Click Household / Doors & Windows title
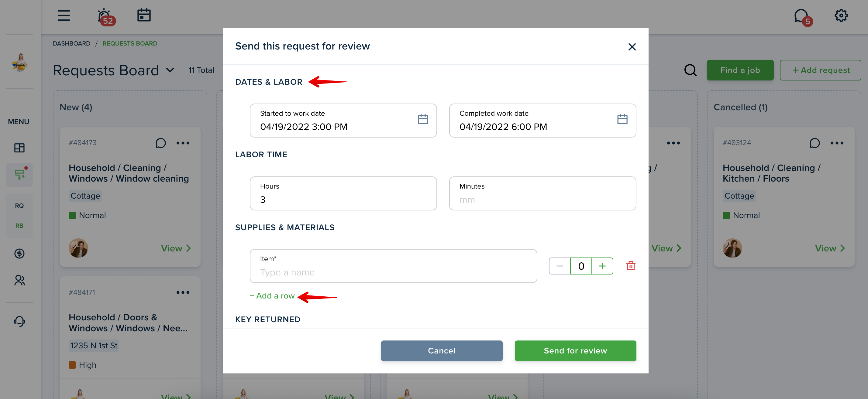The width and height of the screenshot is (868, 399). [x=128, y=322]
